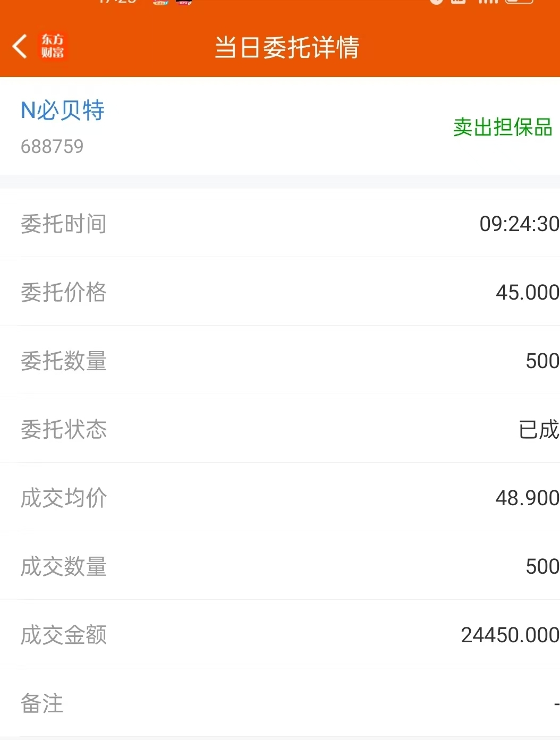
Task: Tap the back arrow icon
Action: click(20, 46)
